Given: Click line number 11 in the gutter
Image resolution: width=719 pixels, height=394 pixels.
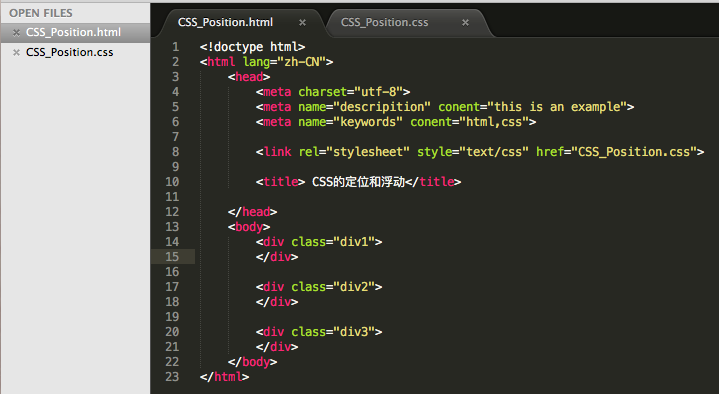Looking at the screenshot, I should point(172,197).
